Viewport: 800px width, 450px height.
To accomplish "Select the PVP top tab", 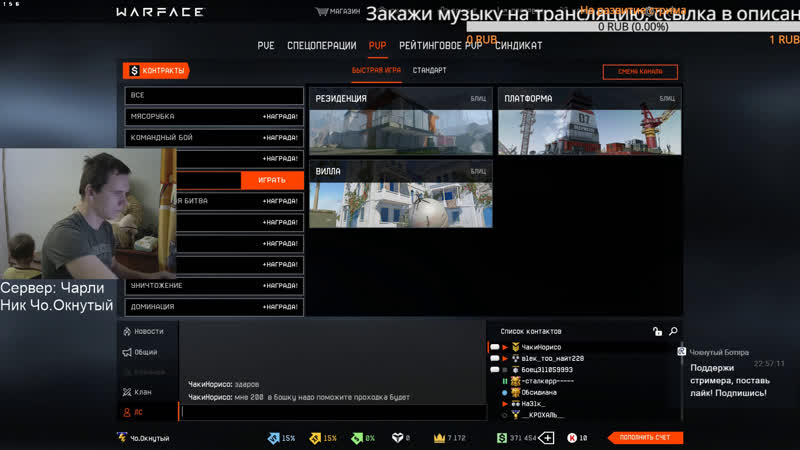I will [x=378, y=45].
